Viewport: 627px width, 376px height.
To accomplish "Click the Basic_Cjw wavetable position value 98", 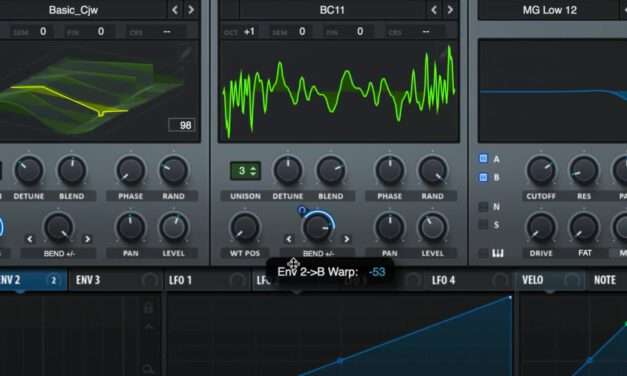I will click(x=182, y=125).
